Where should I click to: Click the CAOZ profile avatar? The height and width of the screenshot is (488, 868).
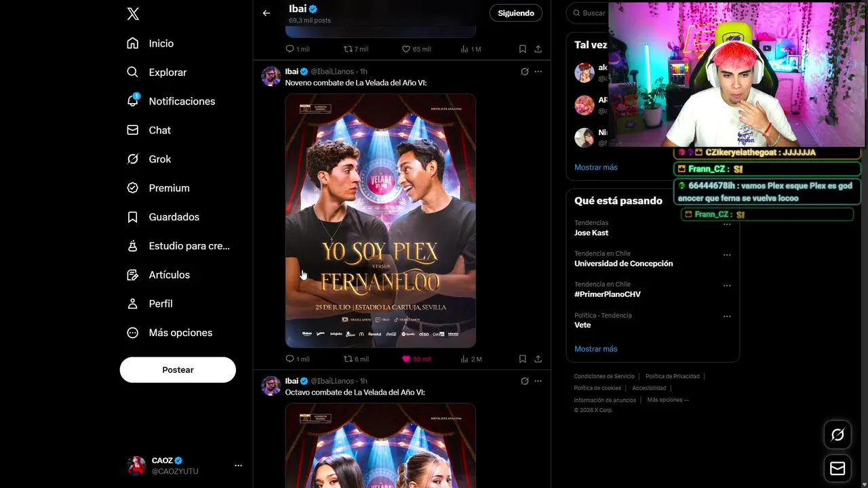pos(136,466)
